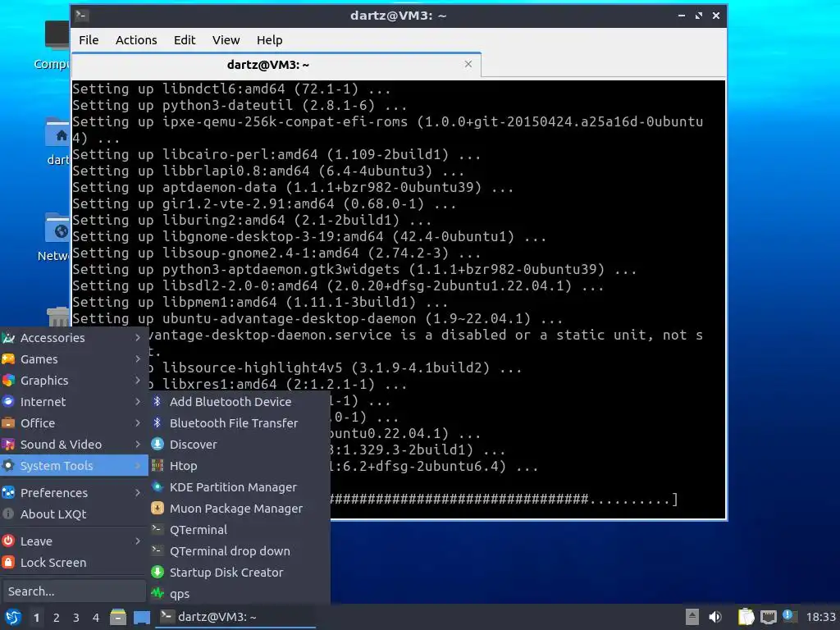Click the removable media eject tray icon
Viewport: 840px width, 630px height.
coord(692,617)
